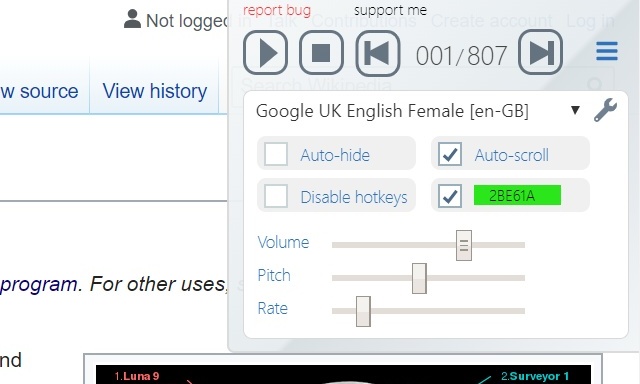Screen dimensions: 640x384
Task: Click the Not logged in user icon
Action: (x=132, y=19)
